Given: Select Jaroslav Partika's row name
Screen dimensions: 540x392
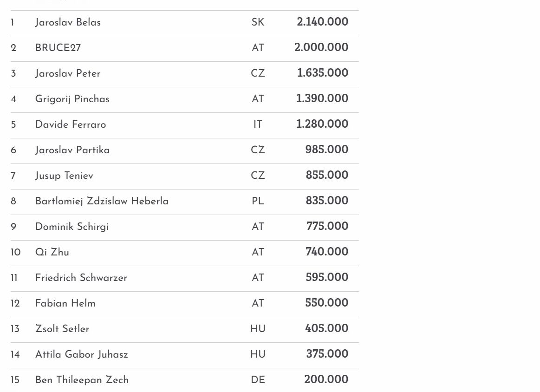Looking at the screenshot, I should (72, 150).
